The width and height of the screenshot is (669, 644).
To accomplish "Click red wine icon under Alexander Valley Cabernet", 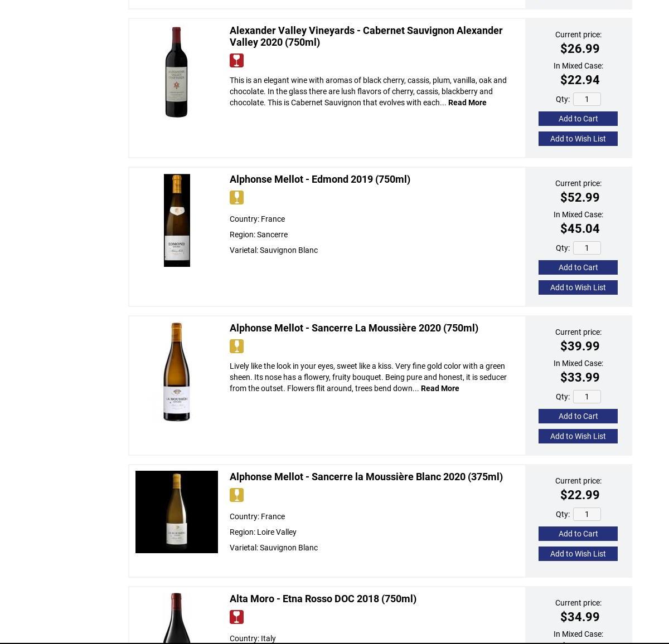I will [x=236, y=60].
